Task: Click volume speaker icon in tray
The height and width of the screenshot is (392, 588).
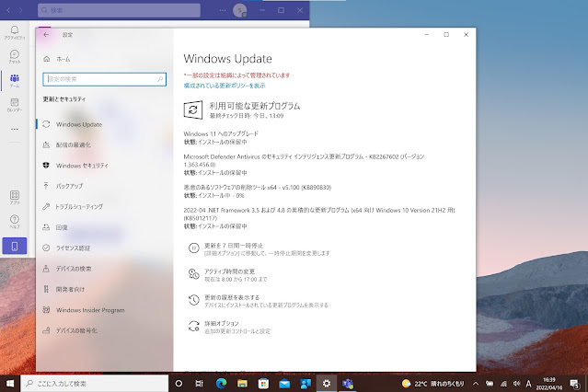Action: pos(516,384)
